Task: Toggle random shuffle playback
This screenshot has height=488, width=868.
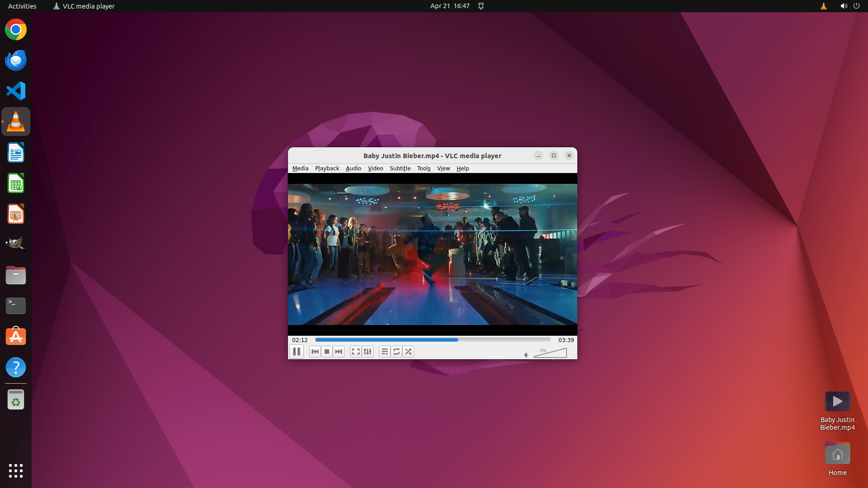Action: (408, 352)
